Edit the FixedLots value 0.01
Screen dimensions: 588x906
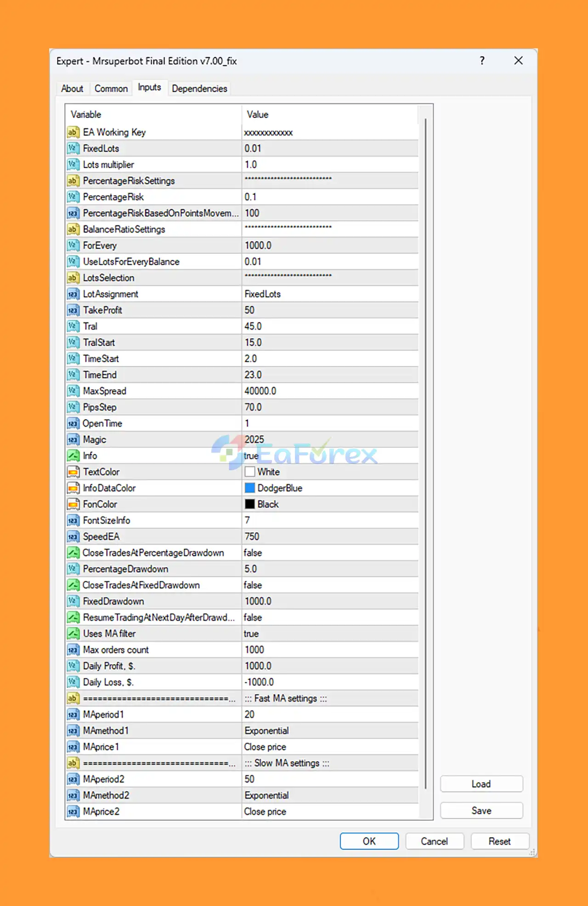point(330,148)
